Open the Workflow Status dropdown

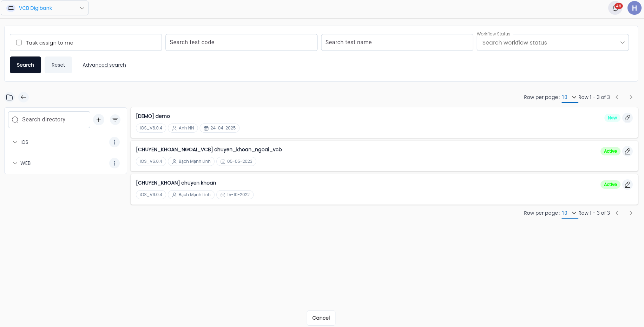point(553,42)
